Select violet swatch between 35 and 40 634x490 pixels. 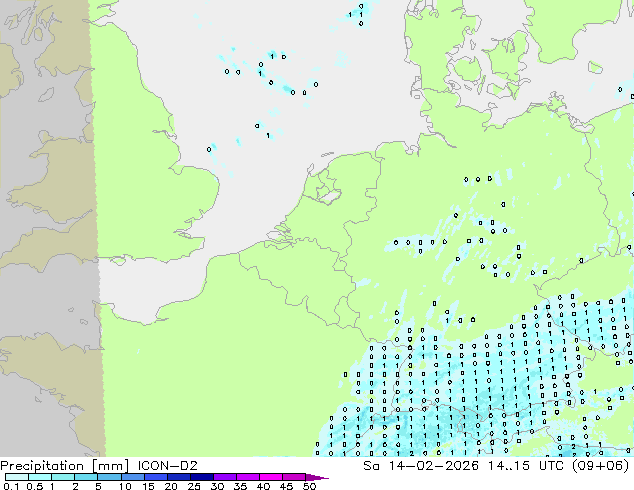pyautogui.click(x=248, y=477)
